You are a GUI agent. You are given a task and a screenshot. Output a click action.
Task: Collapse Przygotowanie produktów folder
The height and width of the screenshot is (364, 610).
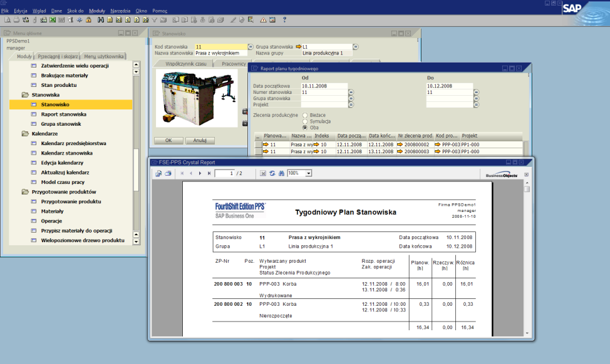click(25, 192)
